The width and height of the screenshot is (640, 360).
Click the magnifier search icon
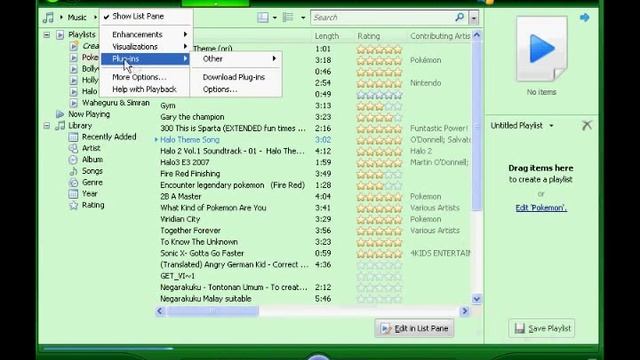tap(460, 17)
